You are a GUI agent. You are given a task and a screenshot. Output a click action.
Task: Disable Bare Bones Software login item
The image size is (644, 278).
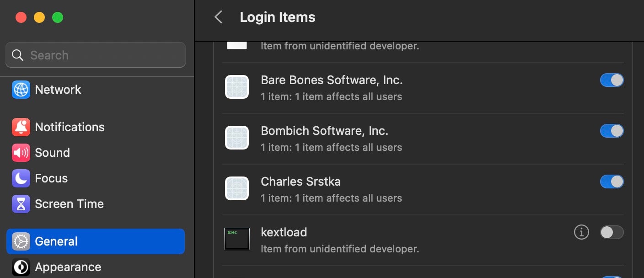tap(612, 80)
